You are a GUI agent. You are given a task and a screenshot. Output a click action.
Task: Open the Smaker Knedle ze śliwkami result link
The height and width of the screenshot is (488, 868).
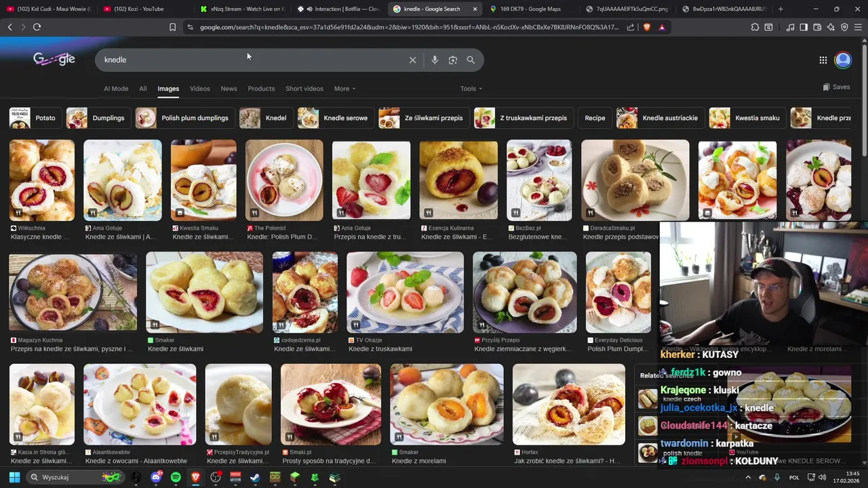[x=176, y=349]
